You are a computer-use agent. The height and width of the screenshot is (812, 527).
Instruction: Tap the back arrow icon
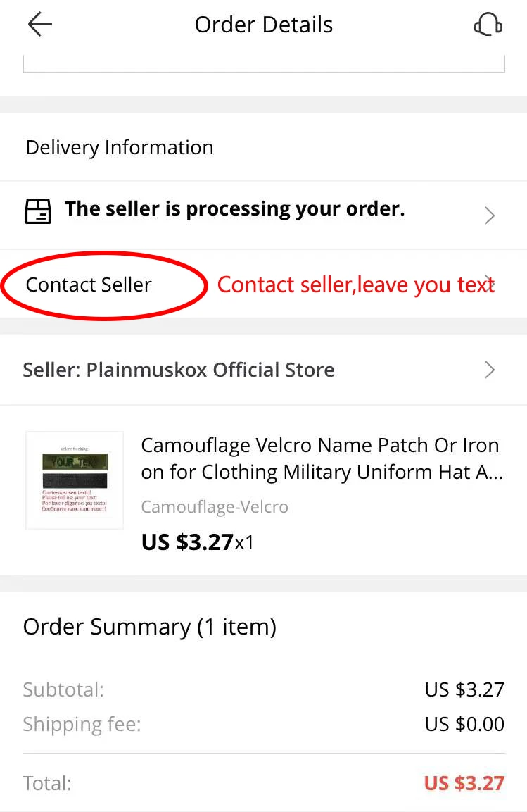(40, 25)
